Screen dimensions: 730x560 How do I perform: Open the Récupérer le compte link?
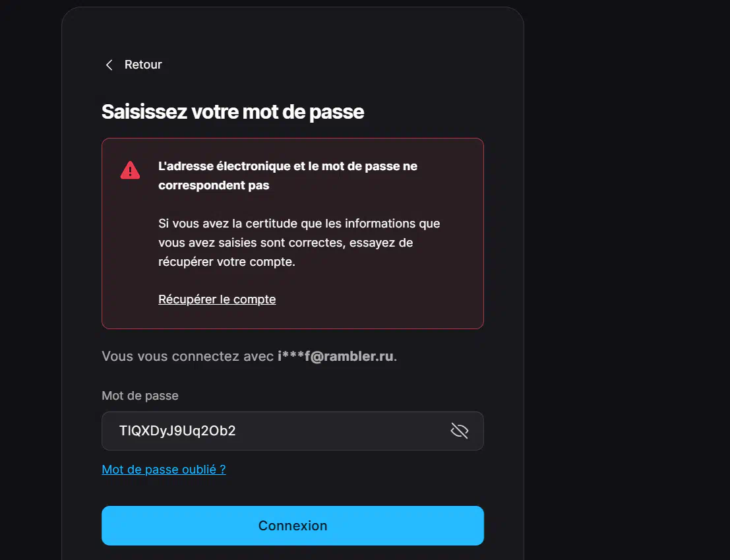tap(217, 299)
